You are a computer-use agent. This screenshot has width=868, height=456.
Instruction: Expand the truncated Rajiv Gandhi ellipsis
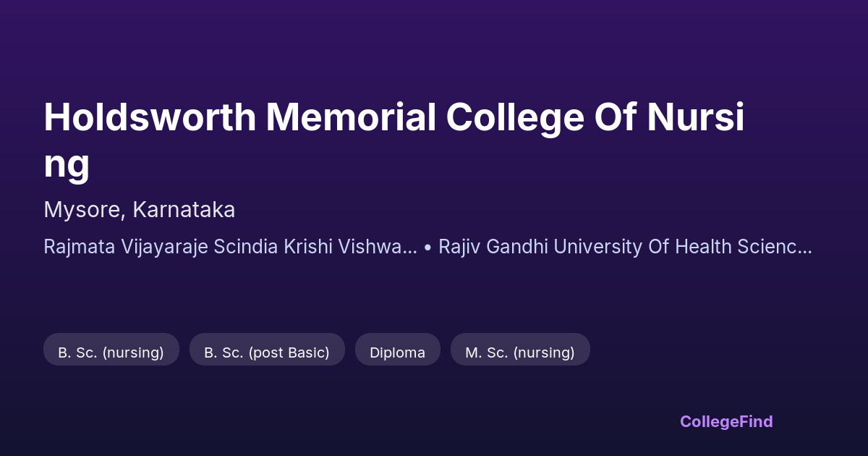click(804, 247)
